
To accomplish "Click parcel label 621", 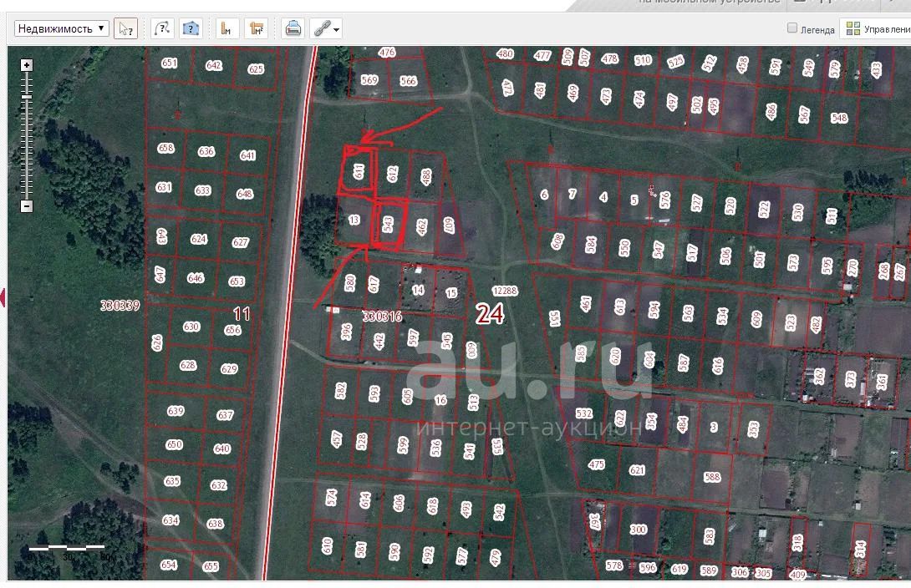I will [x=637, y=470].
